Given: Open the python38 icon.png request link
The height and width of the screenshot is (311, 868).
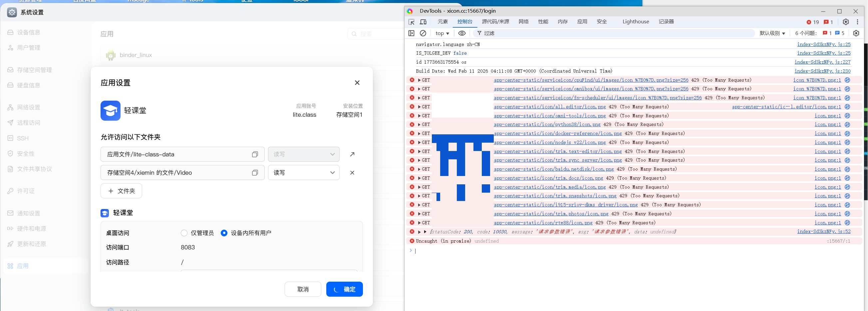Looking at the screenshot, I should tap(547, 124).
